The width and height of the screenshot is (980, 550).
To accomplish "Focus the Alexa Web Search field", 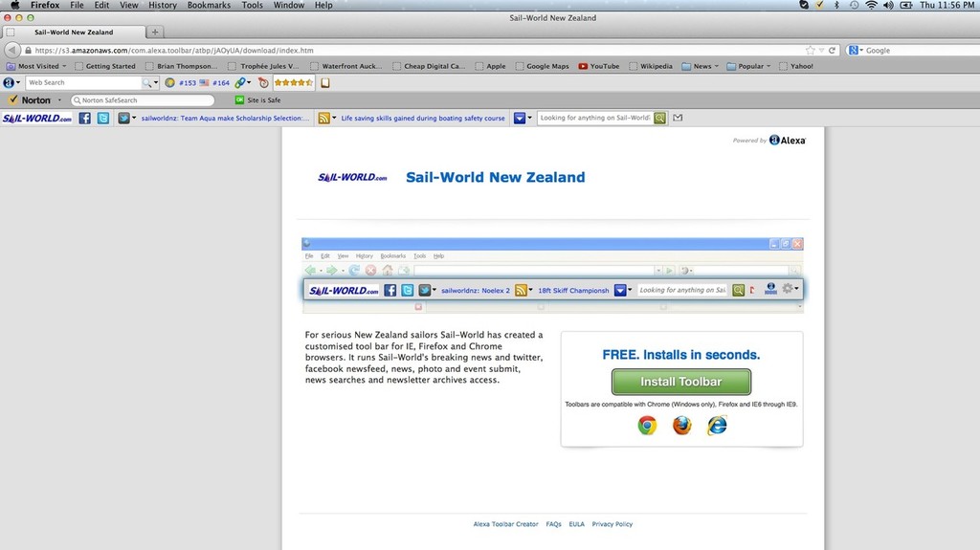I will [83, 82].
